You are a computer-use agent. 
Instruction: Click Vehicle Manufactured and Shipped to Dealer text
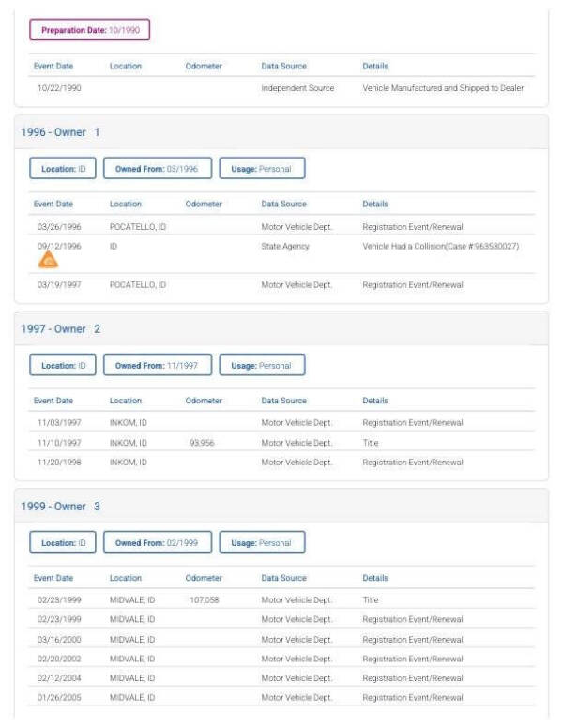(x=443, y=88)
